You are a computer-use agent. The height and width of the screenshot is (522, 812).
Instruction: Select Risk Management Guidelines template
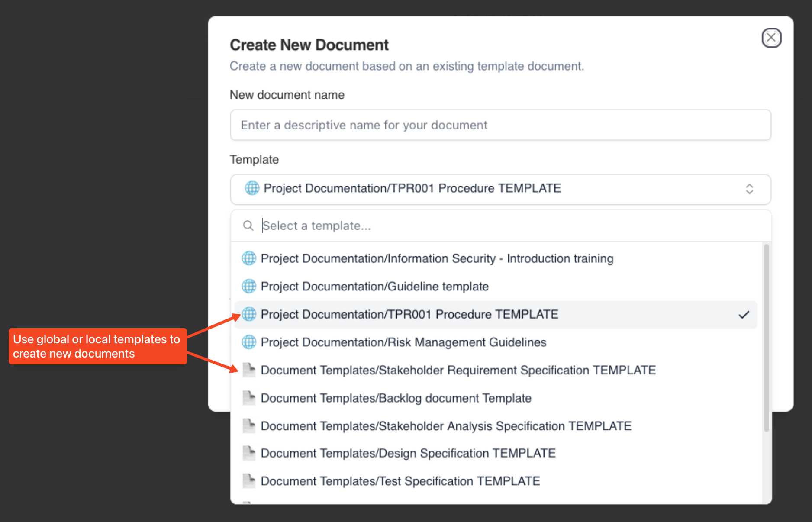pyautogui.click(x=403, y=342)
